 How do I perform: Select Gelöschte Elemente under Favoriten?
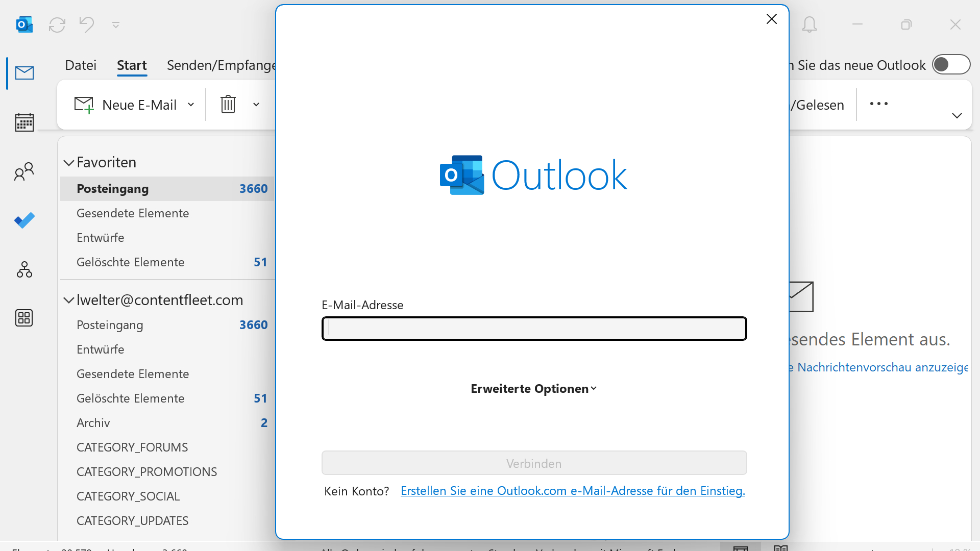[x=167, y=262]
